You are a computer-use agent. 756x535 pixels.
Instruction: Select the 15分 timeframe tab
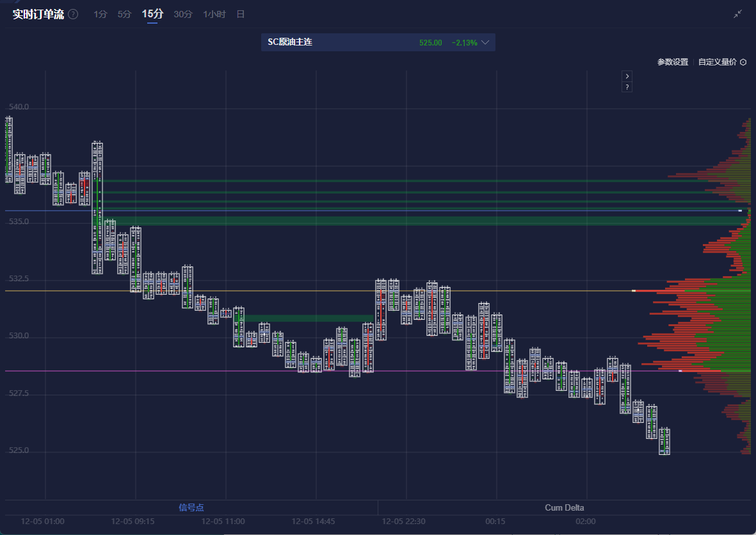pyautogui.click(x=152, y=14)
